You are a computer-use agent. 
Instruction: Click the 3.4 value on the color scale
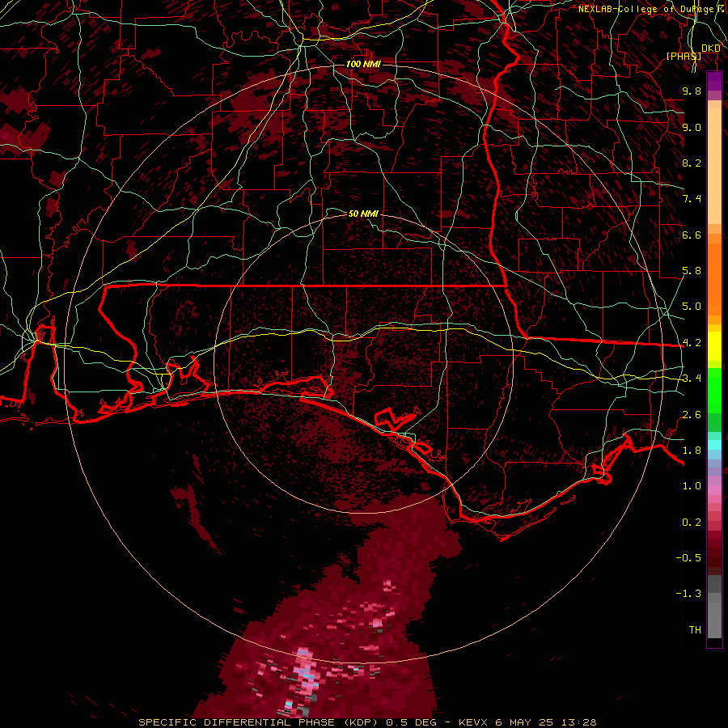pos(692,379)
